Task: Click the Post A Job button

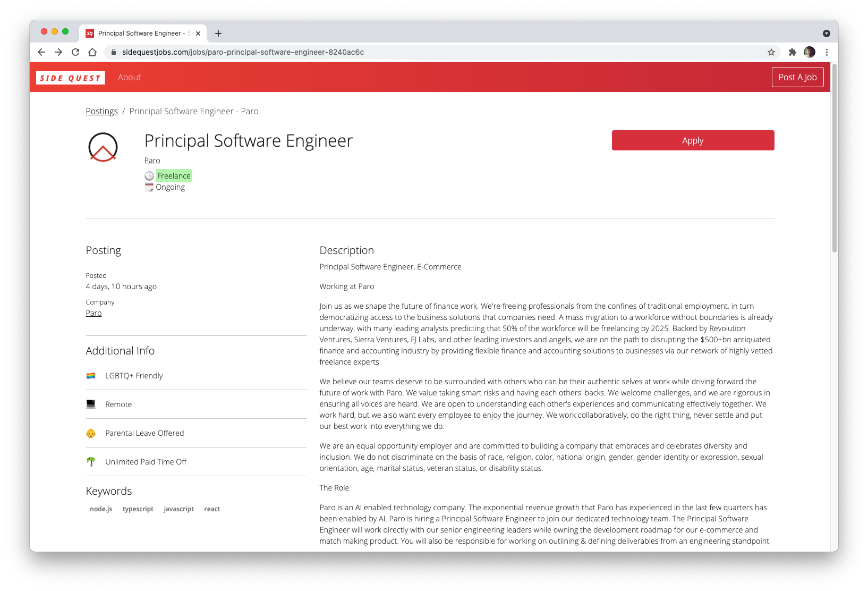Action: click(798, 77)
